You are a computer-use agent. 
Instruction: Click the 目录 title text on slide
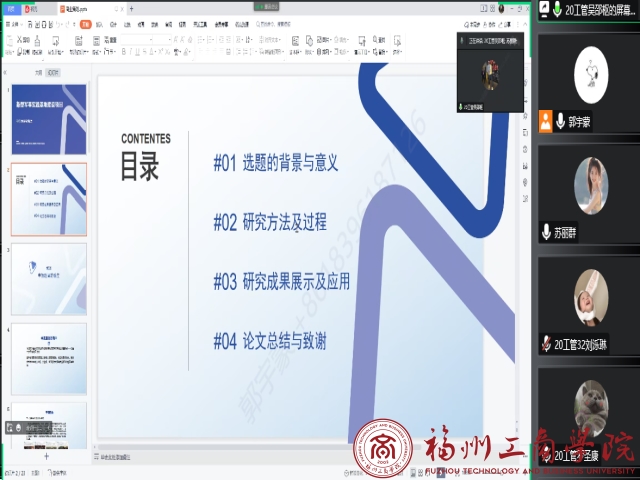tap(140, 166)
